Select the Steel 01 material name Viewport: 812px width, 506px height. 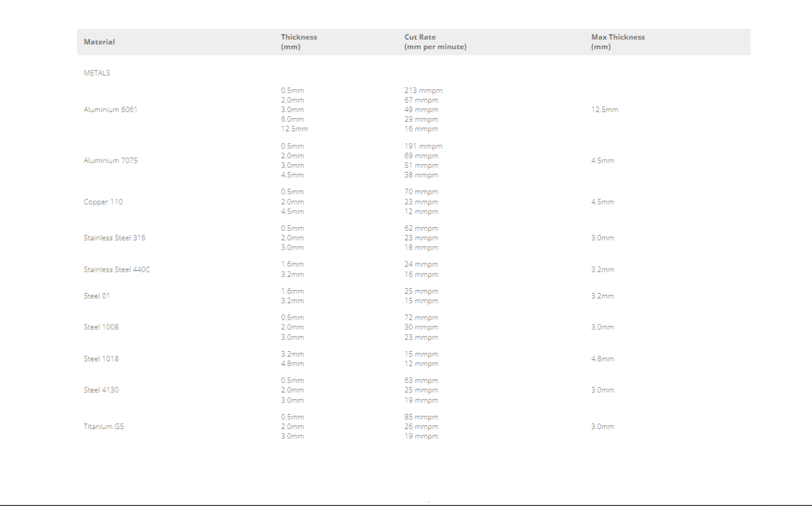tap(97, 296)
